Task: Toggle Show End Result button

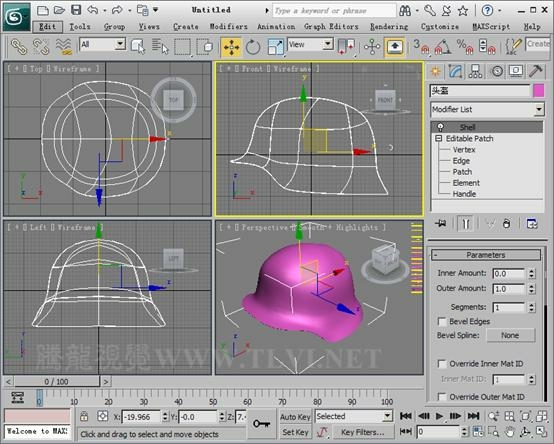Action: point(465,224)
